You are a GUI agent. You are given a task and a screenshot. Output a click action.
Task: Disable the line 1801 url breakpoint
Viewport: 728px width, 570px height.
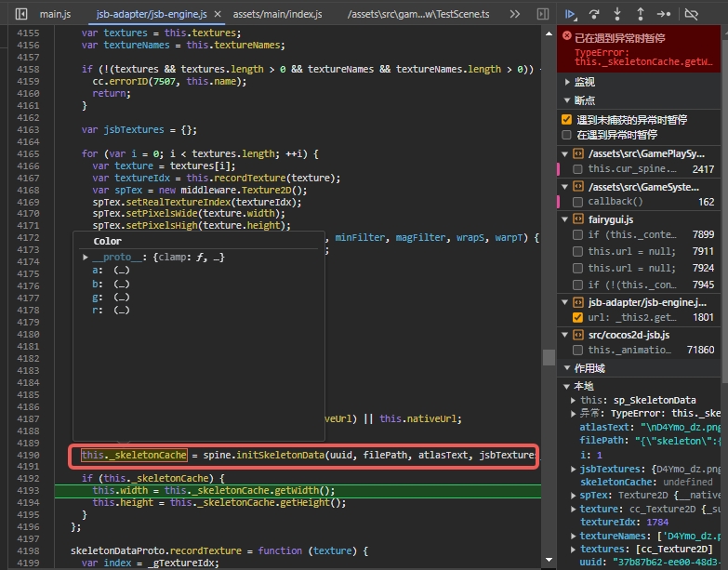point(578,318)
